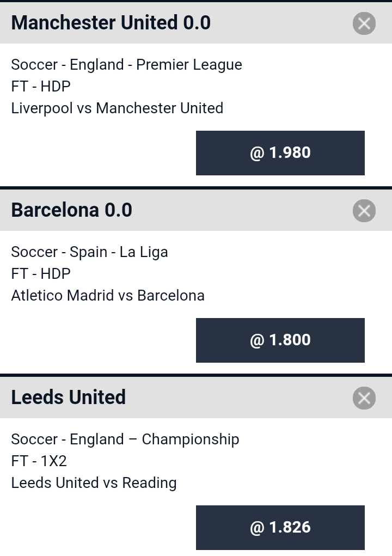Select the Barcelona 0.0 header
Screen dimensions: 392x556
[72, 210]
